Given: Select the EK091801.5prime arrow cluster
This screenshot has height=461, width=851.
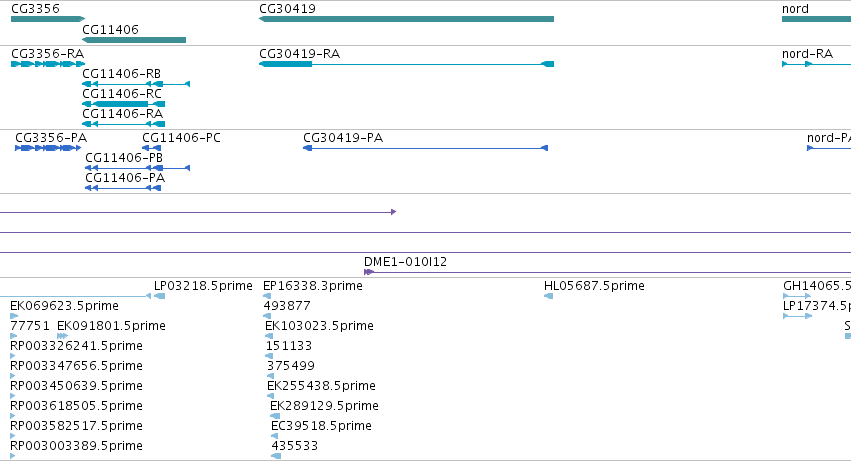Looking at the screenshot, I should (62, 336).
